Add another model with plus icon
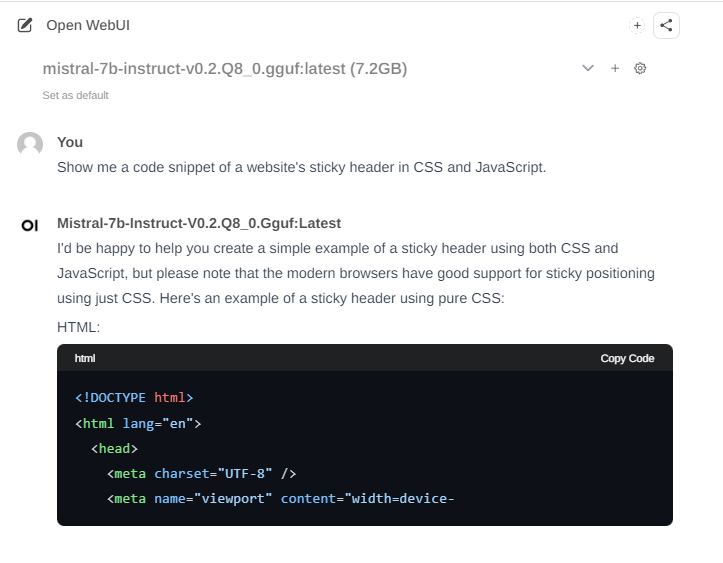Viewport: 723px width, 563px height. (615, 68)
